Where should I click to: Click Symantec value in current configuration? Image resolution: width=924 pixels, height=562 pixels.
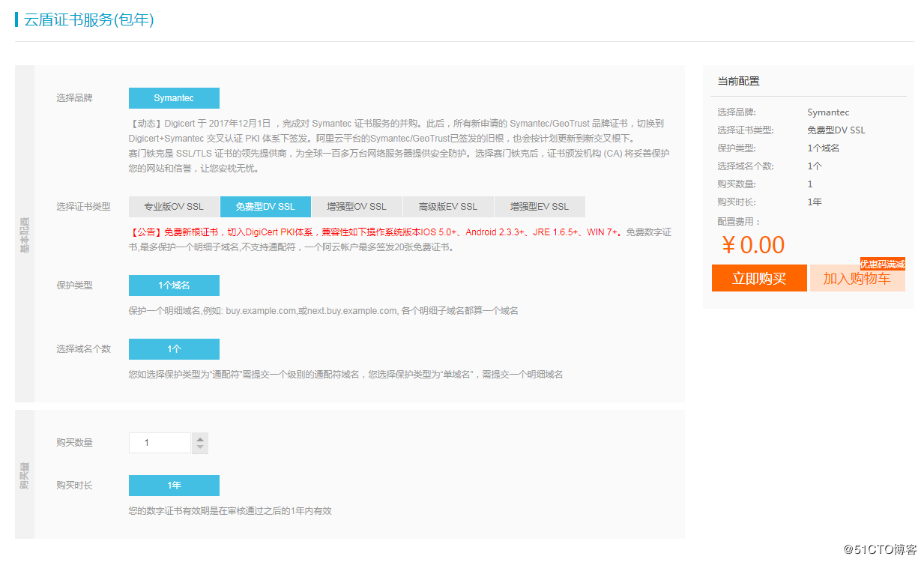point(828,112)
